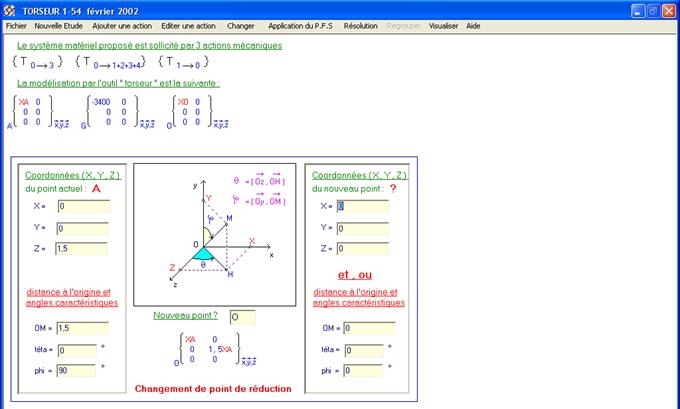The height and width of the screenshot is (409, 680).
Task: Click the Nouveau point field containing O
Action: coord(242,317)
